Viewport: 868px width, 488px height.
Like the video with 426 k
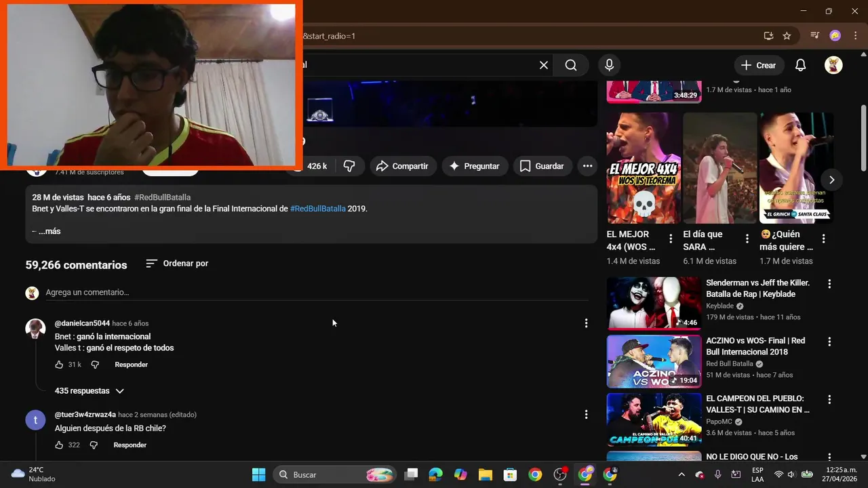click(311, 166)
